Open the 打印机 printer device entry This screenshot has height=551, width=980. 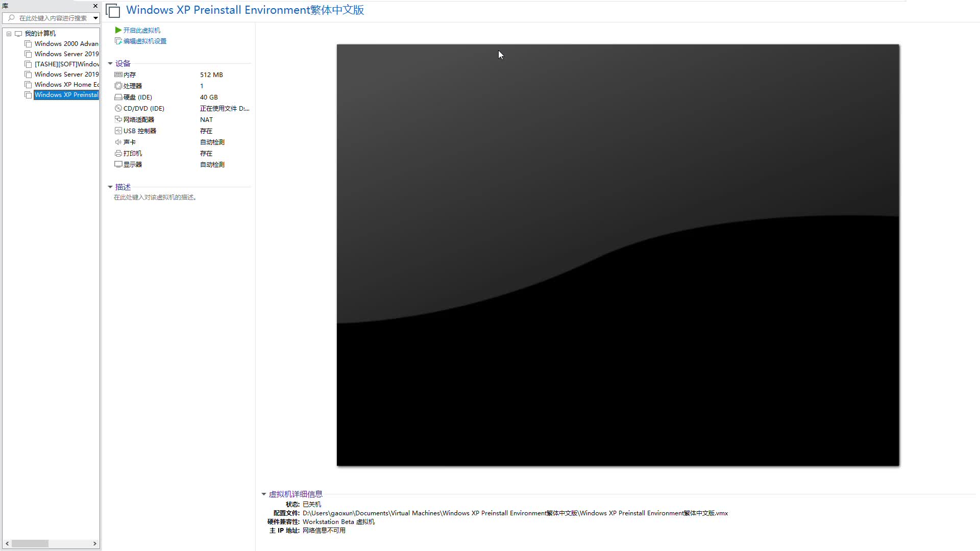coord(132,153)
